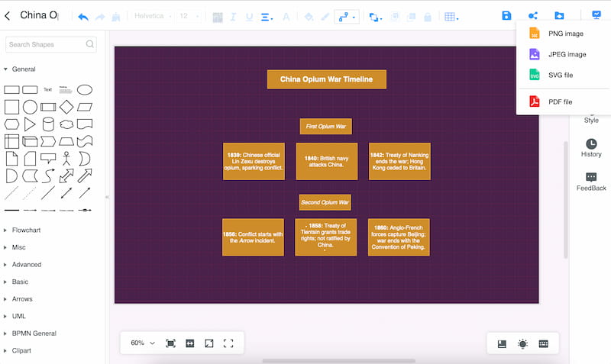Select the ellipse shape
The width and height of the screenshot is (611, 364).
pyautogui.click(x=85, y=90)
